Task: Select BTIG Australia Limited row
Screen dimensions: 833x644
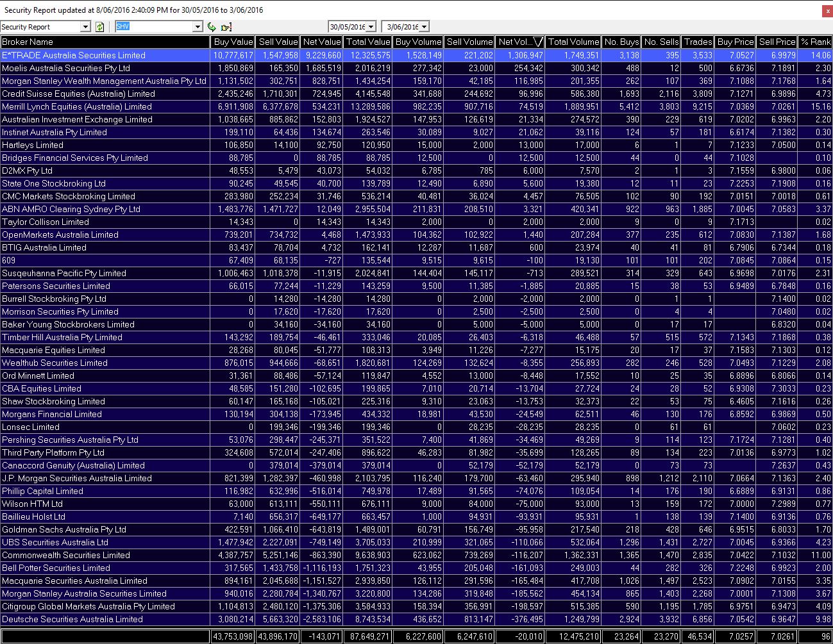Action: tap(416, 247)
